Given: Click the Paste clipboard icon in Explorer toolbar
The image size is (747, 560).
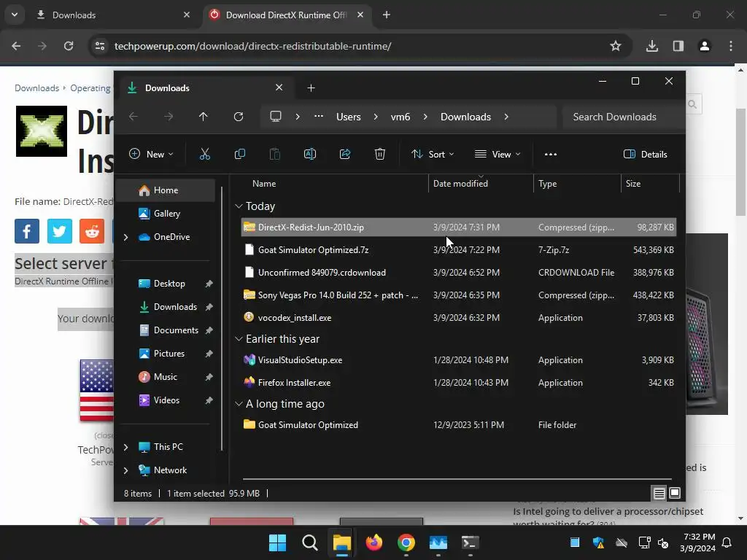Looking at the screenshot, I should (275, 154).
